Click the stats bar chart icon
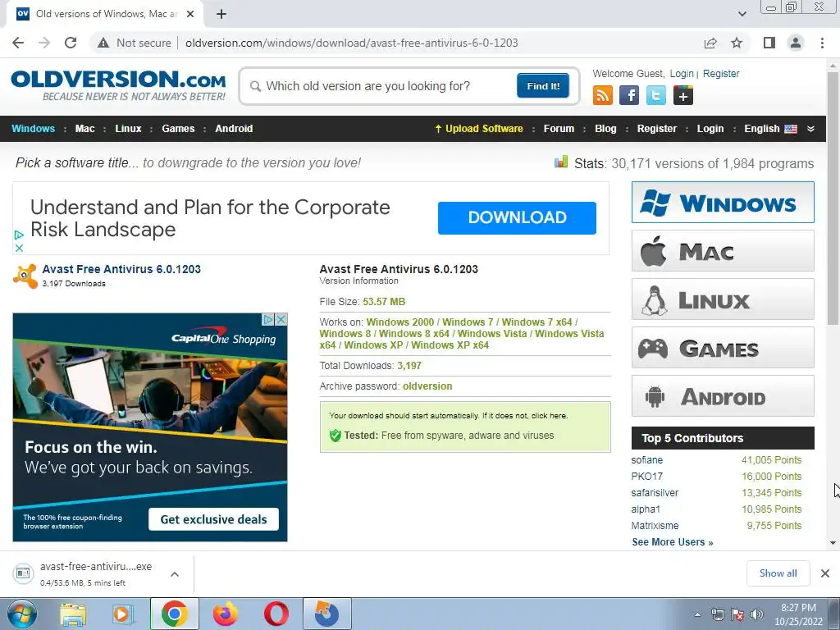Screen dimensions: 840x630 [561, 162]
